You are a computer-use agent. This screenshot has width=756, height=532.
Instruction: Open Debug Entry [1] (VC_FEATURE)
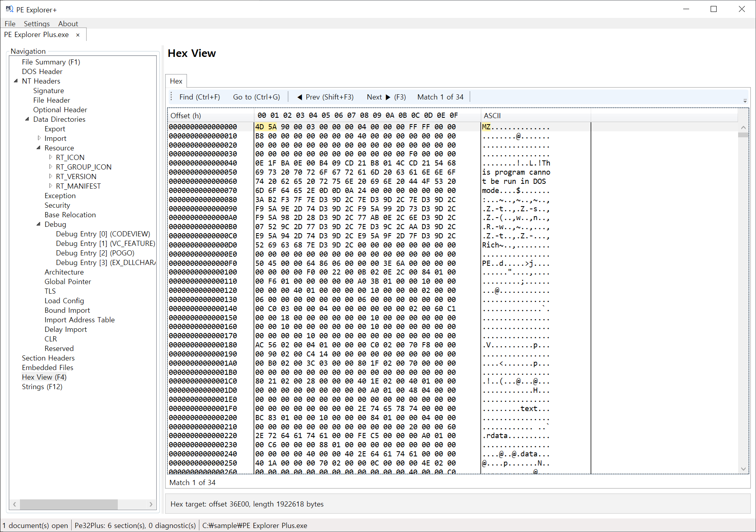(105, 244)
